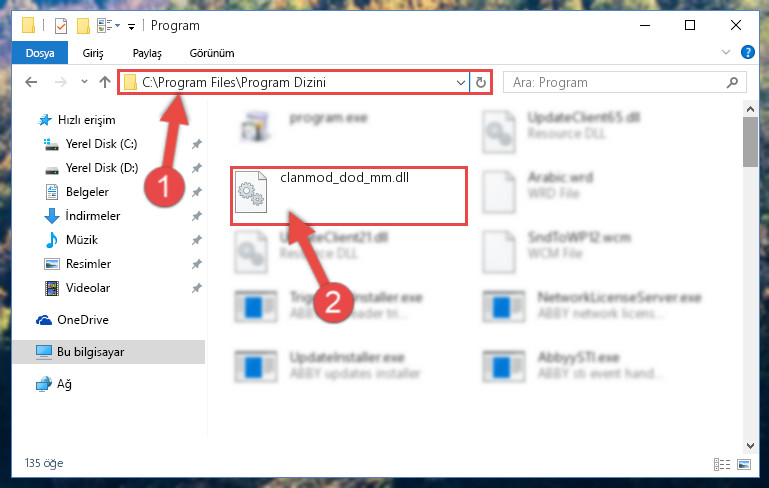Click the search magnifier icon
Screen dimensions: 769x488
tap(732, 82)
